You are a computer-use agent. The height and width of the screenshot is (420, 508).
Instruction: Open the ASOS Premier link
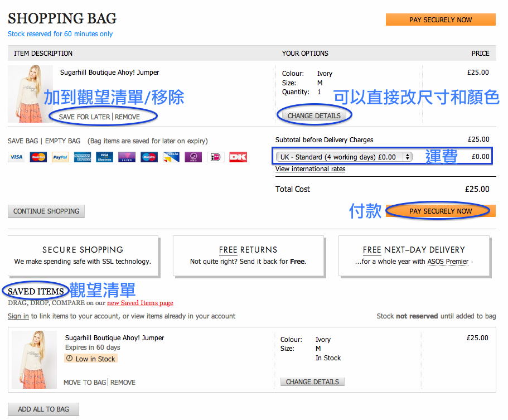point(448,262)
